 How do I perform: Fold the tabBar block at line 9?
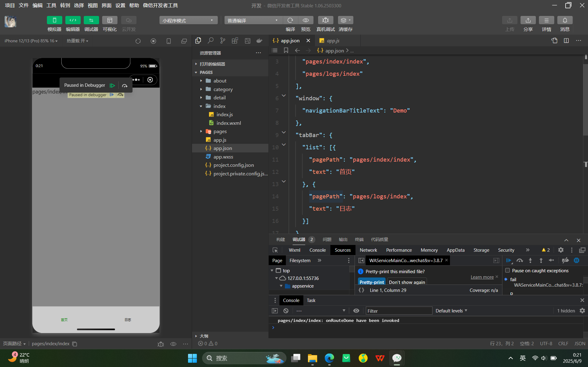[284, 132]
